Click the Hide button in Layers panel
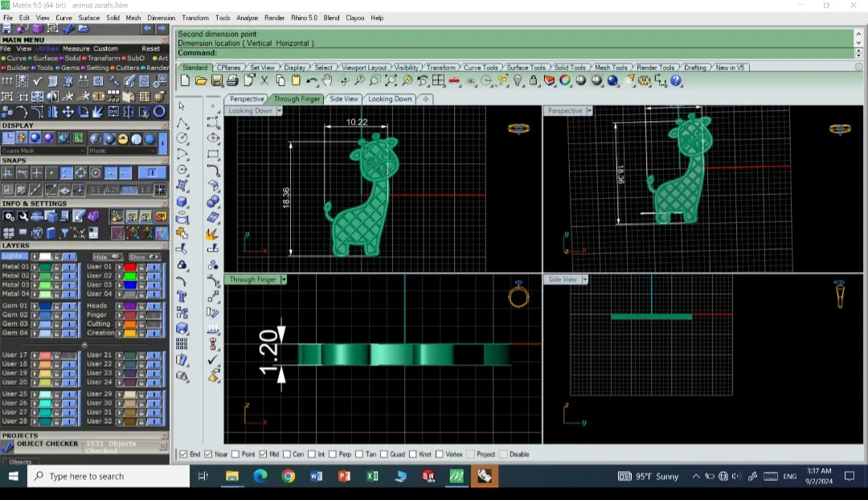The image size is (868, 500). coord(106,257)
